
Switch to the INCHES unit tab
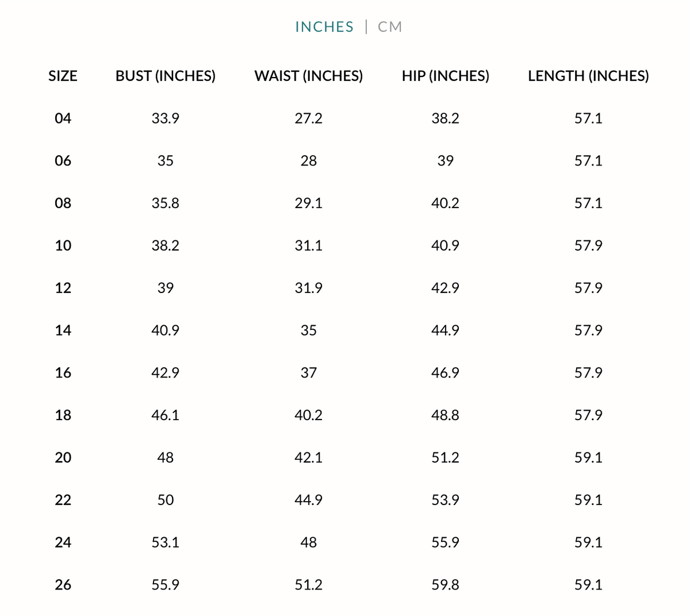coord(324,27)
